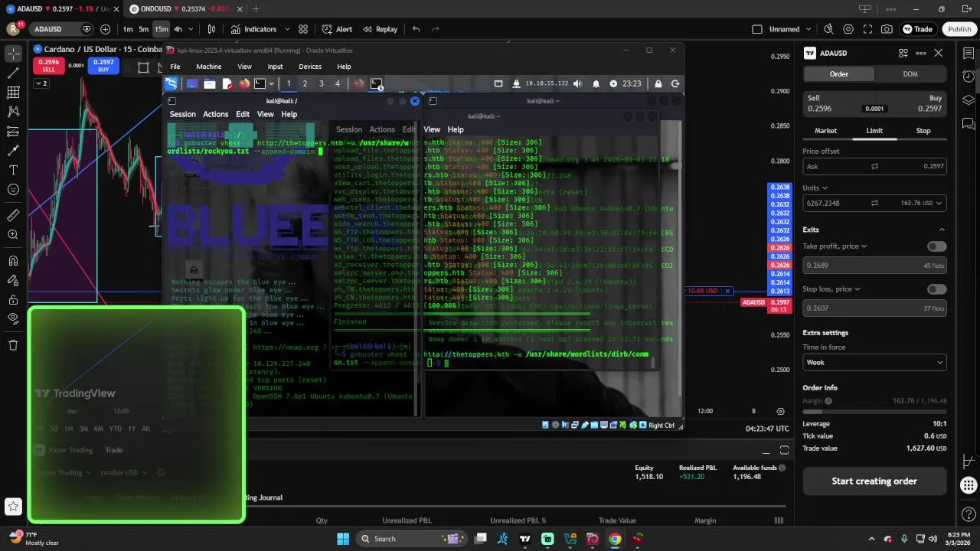
Task: Open the indicator templates grid icon
Action: click(x=303, y=29)
